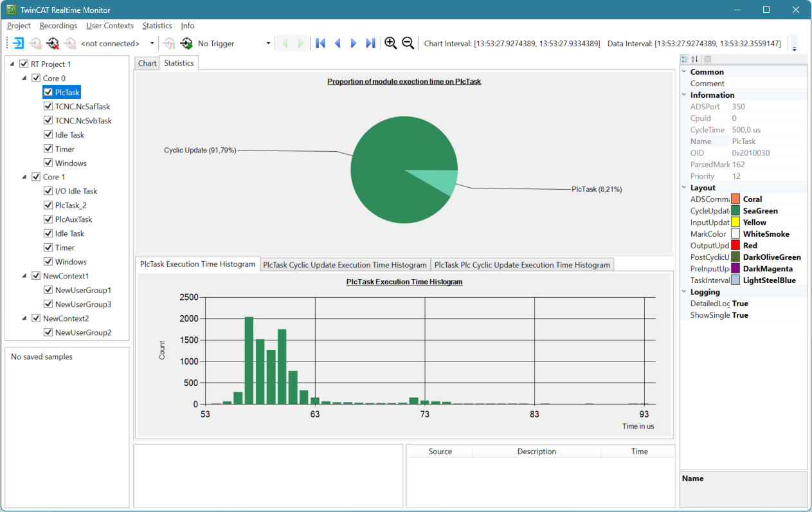Click the Time column header

coord(640,452)
